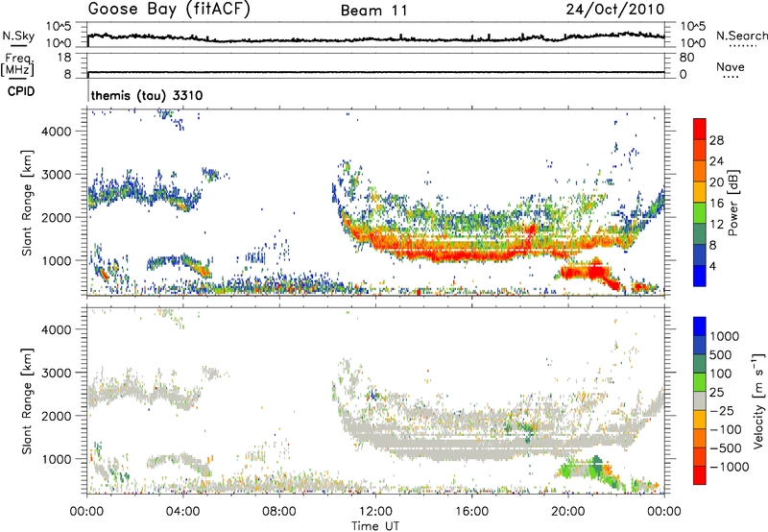This screenshot has width=768, height=532.
Task: Select the "500" label on the velocity scale
Action: tap(721, 355)
